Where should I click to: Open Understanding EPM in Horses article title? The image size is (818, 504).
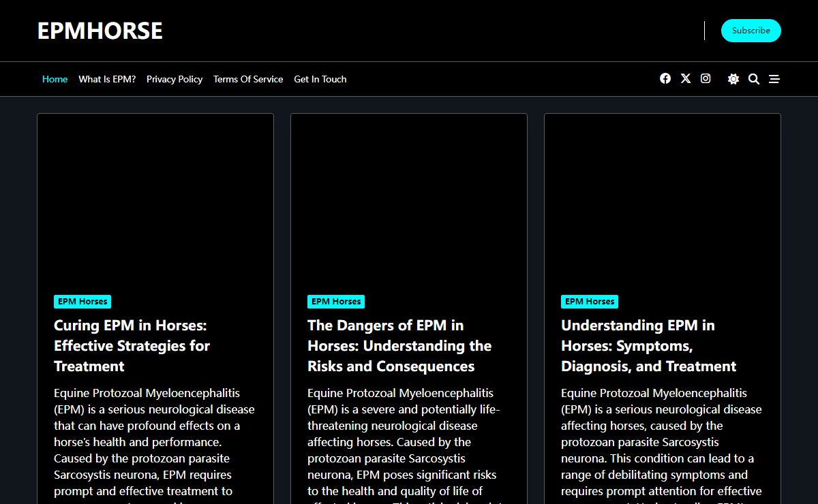649,346
